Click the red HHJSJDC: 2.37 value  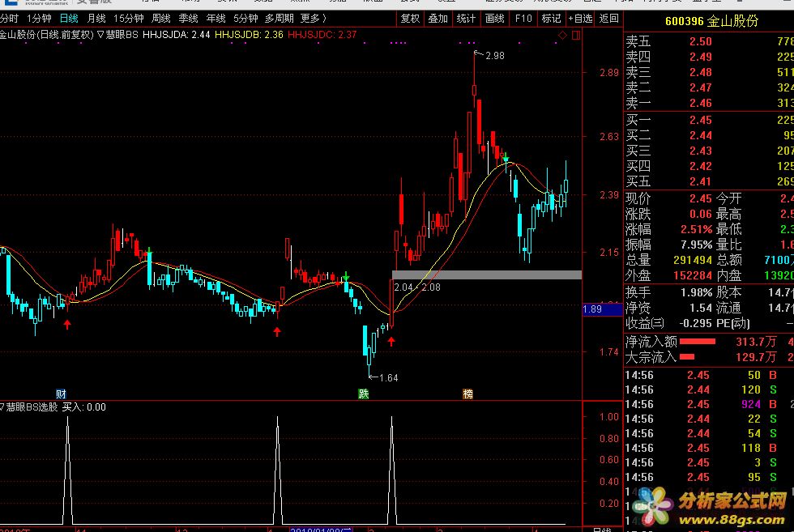pyautogui.click(x=322, y=35)
